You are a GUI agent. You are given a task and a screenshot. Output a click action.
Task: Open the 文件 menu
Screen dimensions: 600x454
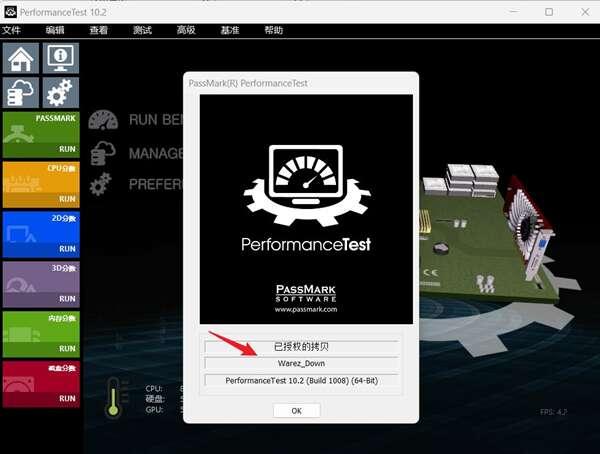point(11,30)
